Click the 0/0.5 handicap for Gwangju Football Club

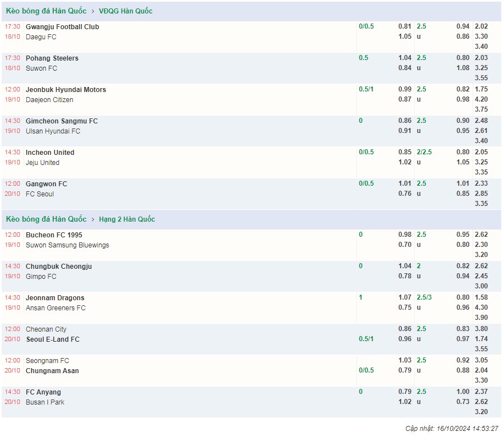pos(366,26)
